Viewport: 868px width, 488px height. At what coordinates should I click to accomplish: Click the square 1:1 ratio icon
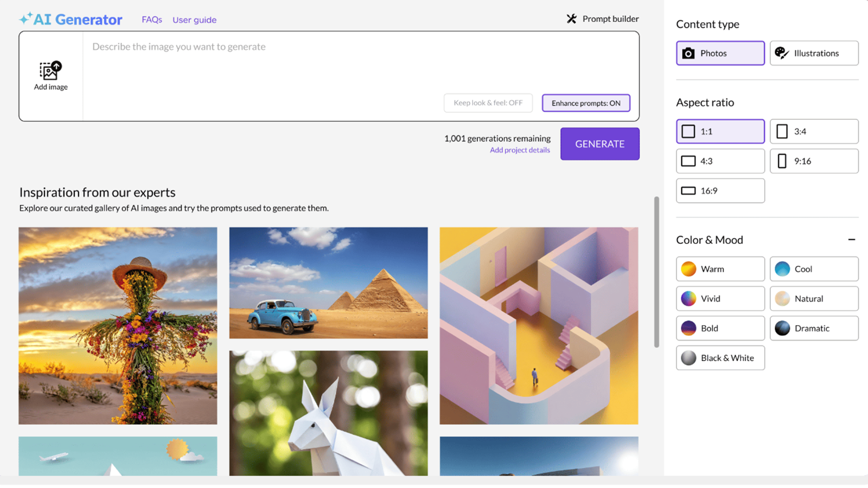pyautogui.click(x=688, y=131)
